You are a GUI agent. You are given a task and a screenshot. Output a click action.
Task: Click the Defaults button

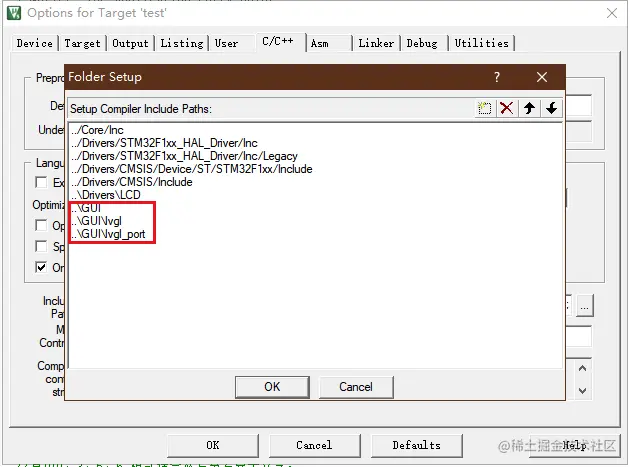tap(417, 445)
